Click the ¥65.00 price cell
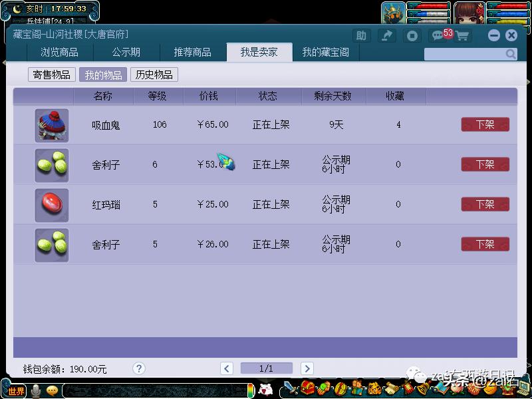 213,124
